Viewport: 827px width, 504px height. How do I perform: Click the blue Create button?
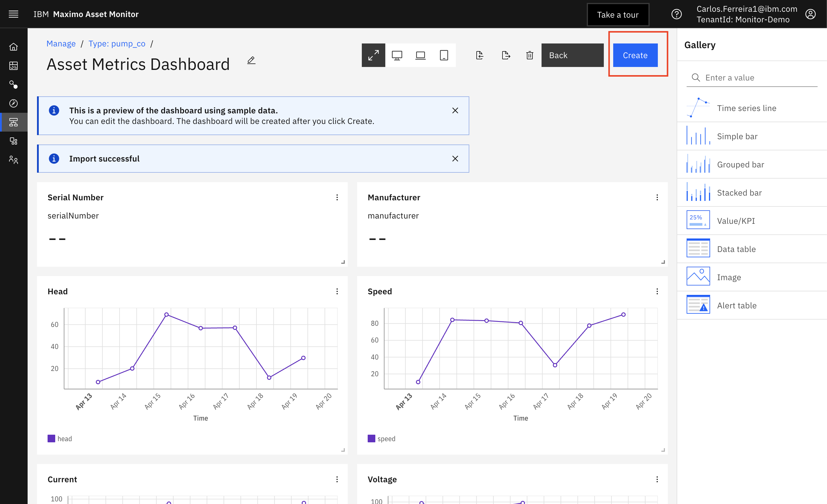coord(635,55)
